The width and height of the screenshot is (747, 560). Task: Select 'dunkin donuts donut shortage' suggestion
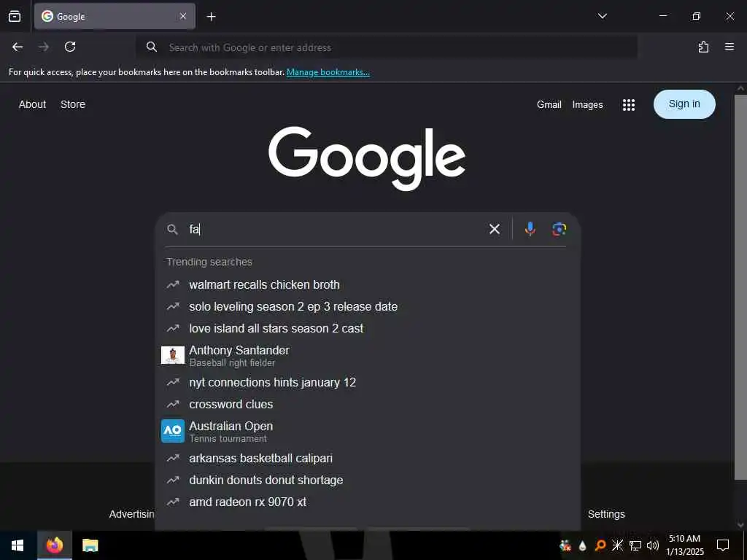click(368, 480)
